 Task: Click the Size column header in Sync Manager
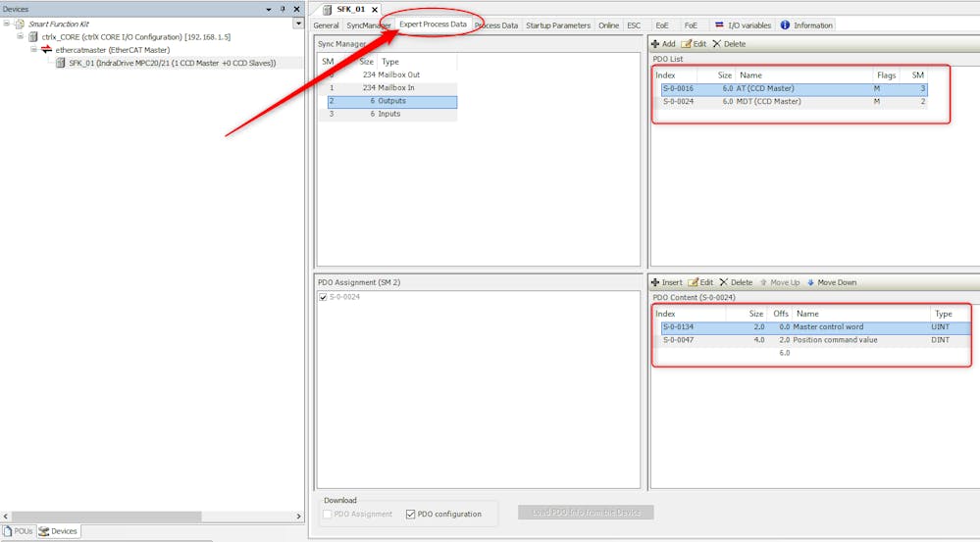(366, 61)
